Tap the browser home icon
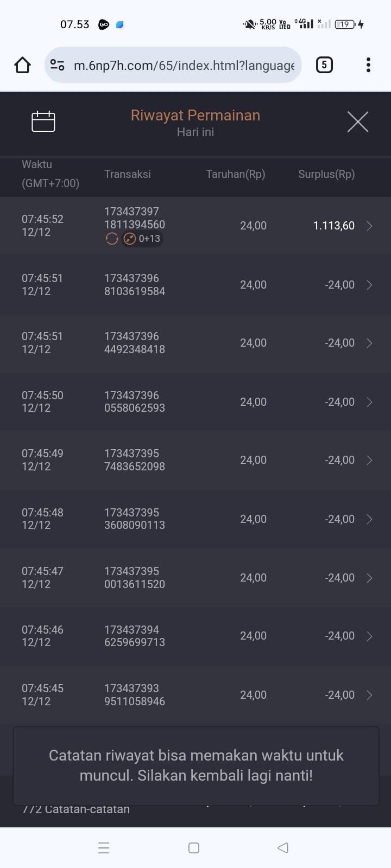Viewport: 391px width, 868px height. tap(22, 65)
